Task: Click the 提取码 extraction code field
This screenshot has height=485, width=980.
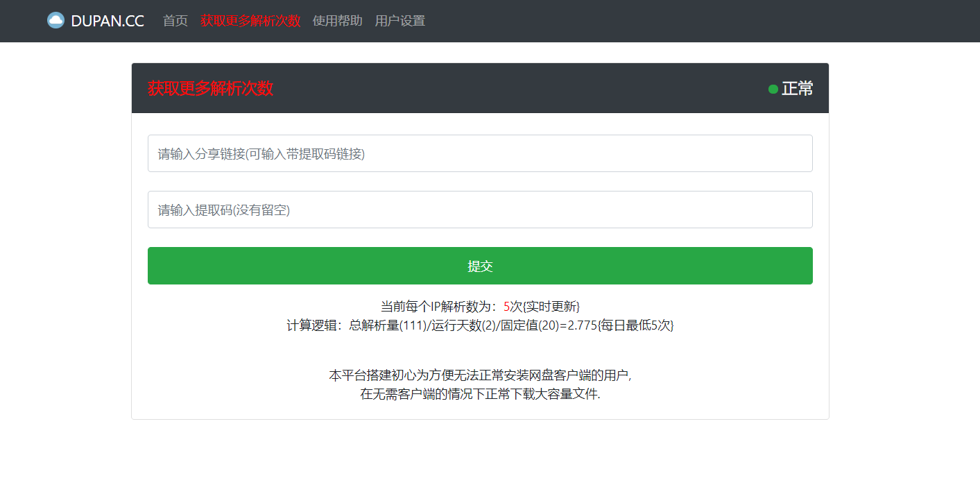Action: tap(480, 210)
